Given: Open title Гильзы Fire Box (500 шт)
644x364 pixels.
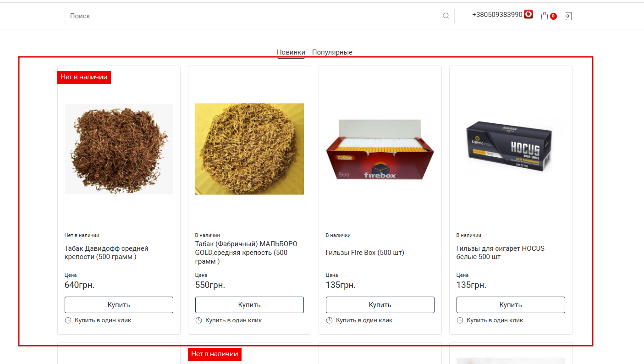Looking at the screenshot, I should pyautogui.click(x=365, y=253).
